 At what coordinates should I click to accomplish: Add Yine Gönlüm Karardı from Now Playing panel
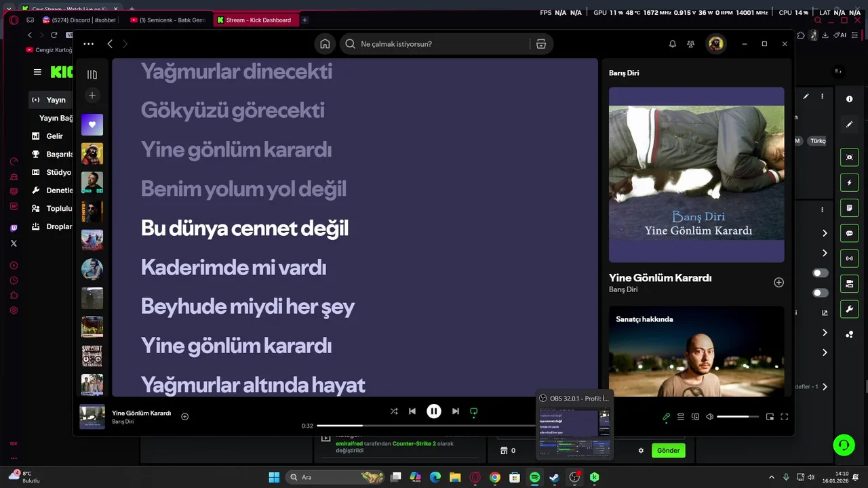(x=778, y=283)
